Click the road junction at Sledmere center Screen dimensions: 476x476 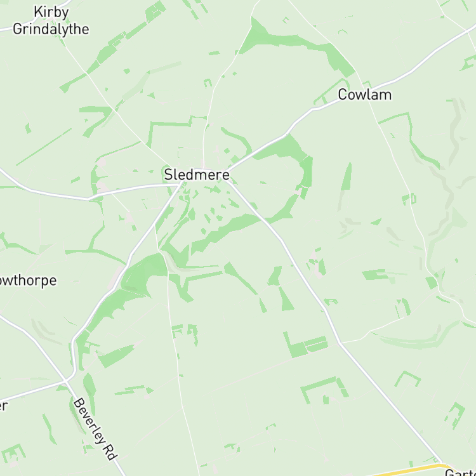tap(182, 184)
